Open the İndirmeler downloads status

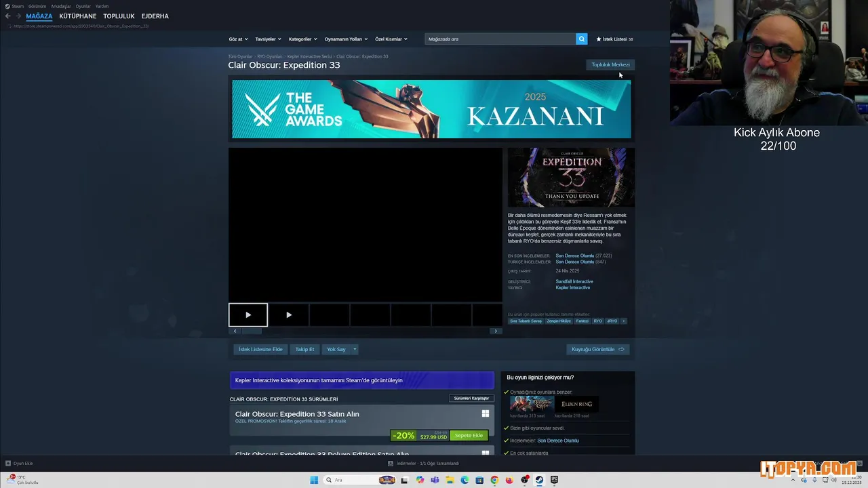point(423,464)
